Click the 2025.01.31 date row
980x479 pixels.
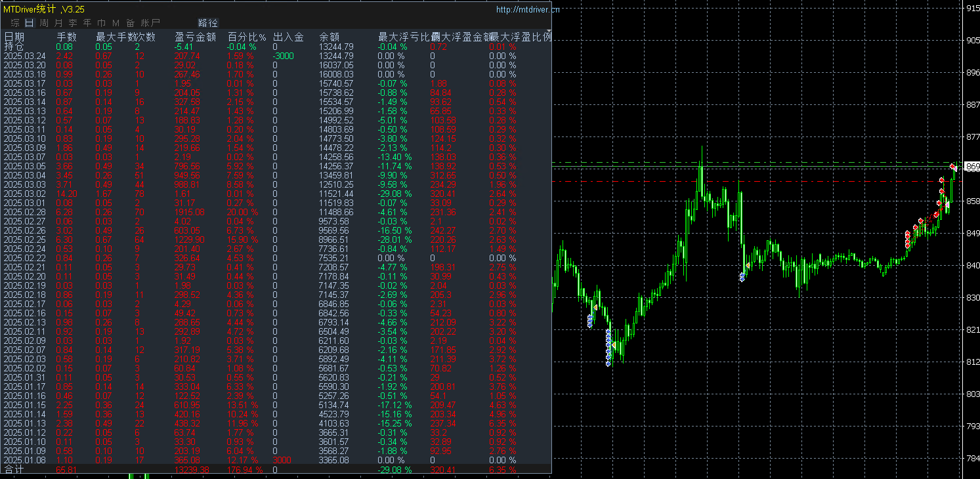[24, 377]
